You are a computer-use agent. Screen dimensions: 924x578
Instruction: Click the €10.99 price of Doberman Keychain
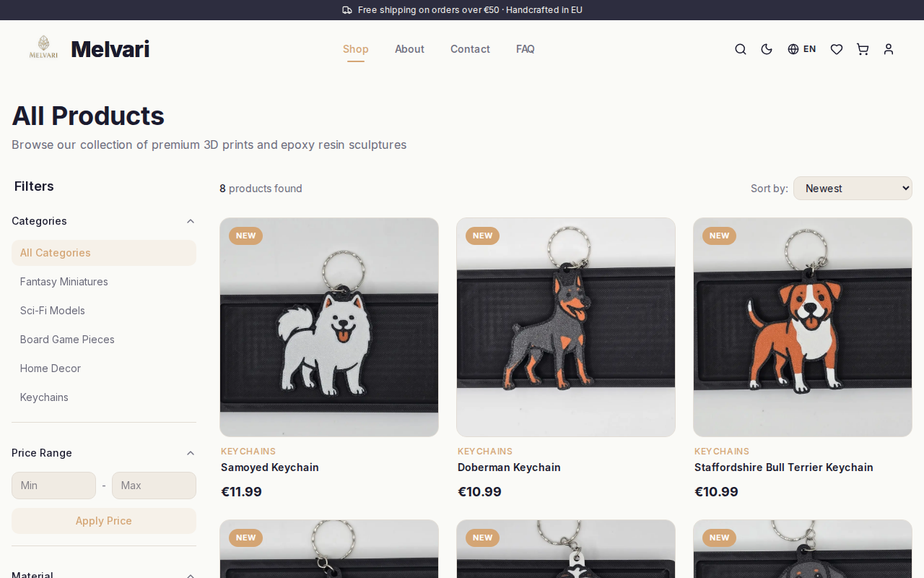[479, 492]
